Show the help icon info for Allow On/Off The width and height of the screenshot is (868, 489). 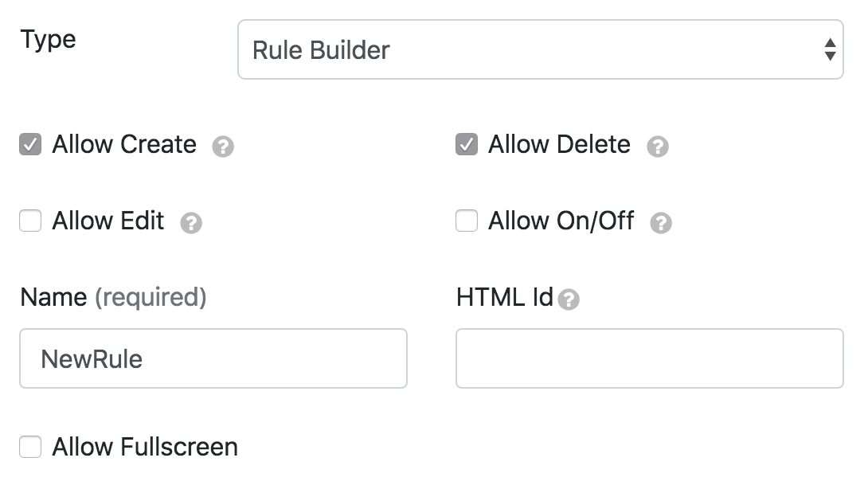[x=661, y=223]
